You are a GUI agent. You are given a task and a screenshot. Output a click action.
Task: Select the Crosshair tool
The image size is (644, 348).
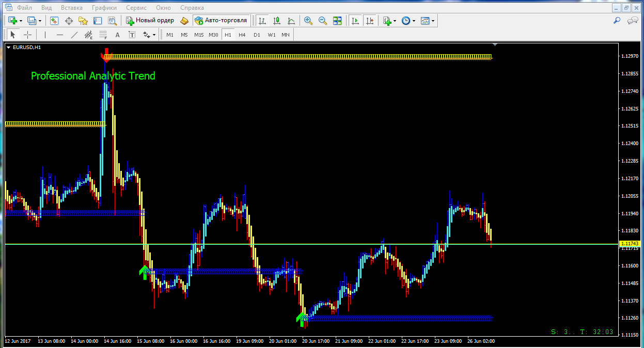click(x=27, y=35)
